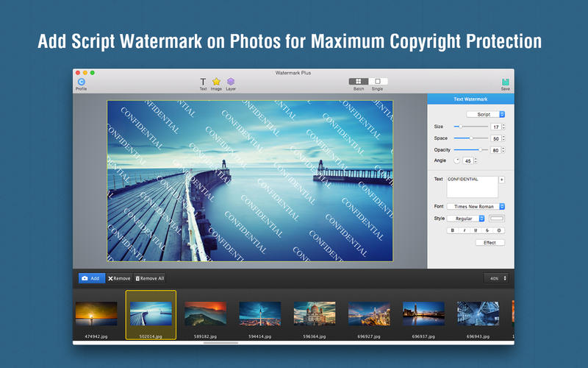588x368 pixels.
Task: Click the Remove All button
Action: coord(149,278)
